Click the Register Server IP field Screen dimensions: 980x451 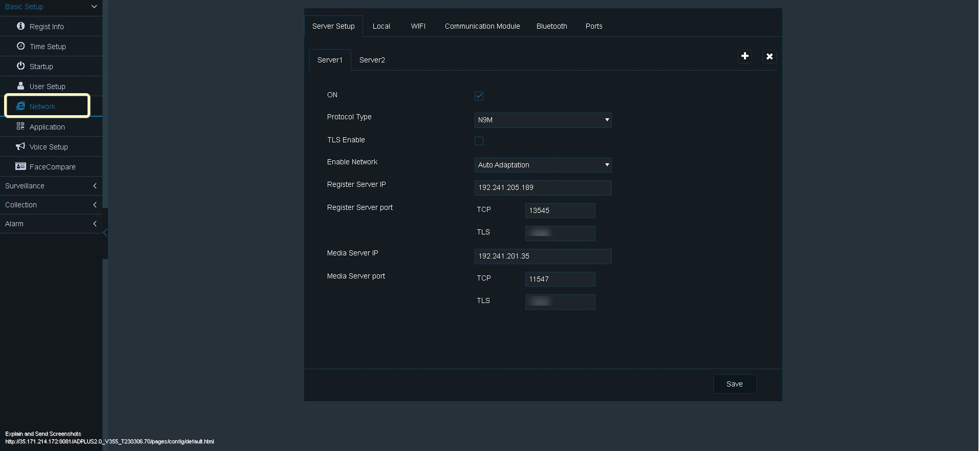[x=543, y=187]
